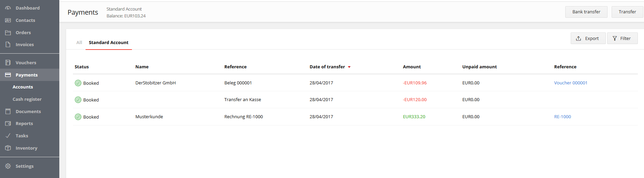Viewport: 644px width, 178px height.
Task: Open Settings gear icon in sidebar
Action: click(x=8, y=166)
